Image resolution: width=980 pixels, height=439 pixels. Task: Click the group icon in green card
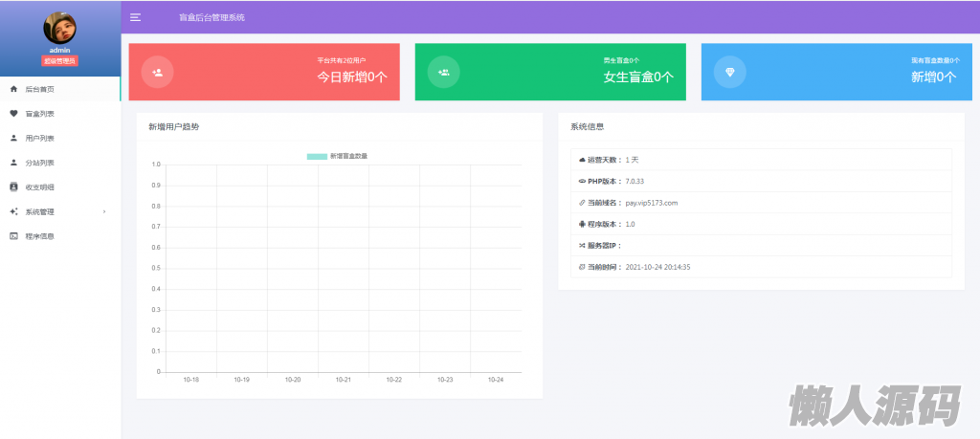[443, 72]
